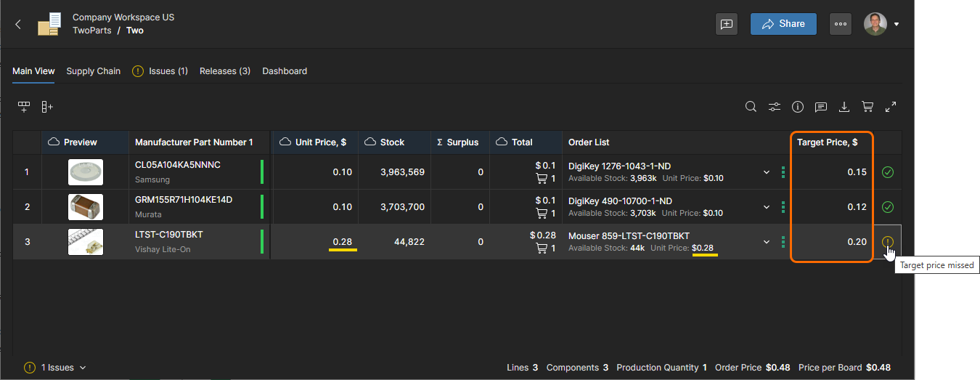Screen dimensions: 980x380
Task: Click the download icon
Action: (x=844, y=107)
